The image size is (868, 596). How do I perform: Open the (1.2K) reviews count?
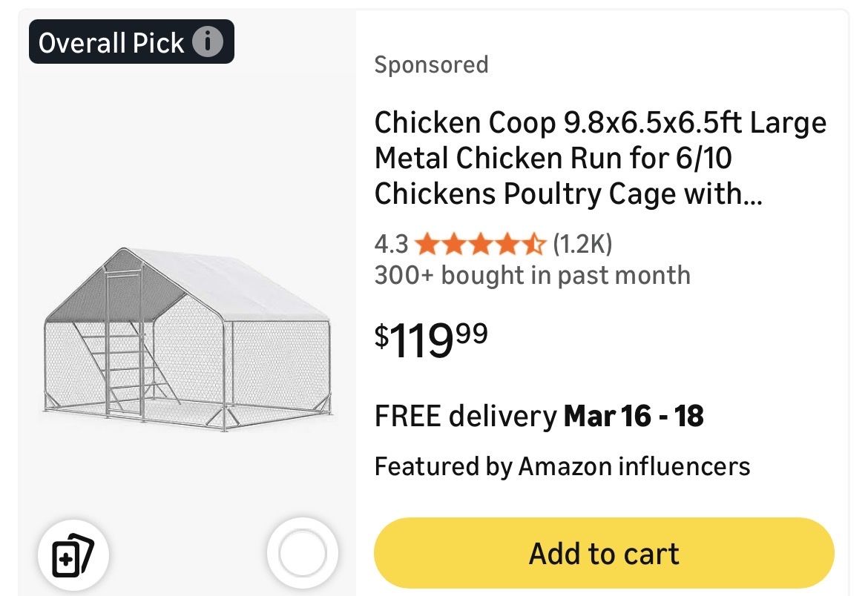(x=582, y=243)
